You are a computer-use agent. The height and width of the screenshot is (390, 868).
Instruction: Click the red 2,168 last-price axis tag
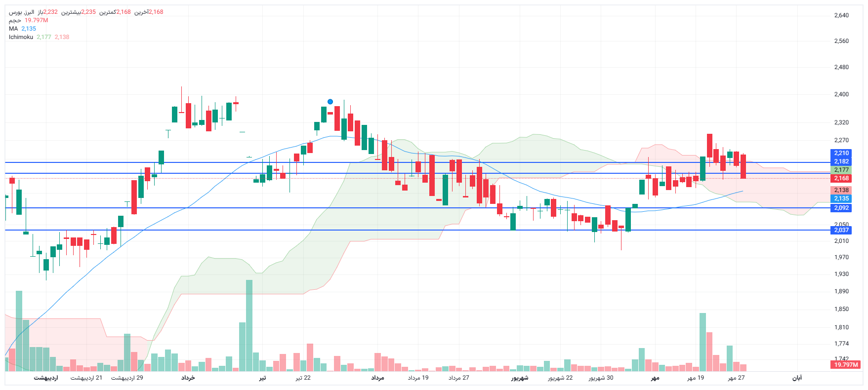(x=841, y=178)
